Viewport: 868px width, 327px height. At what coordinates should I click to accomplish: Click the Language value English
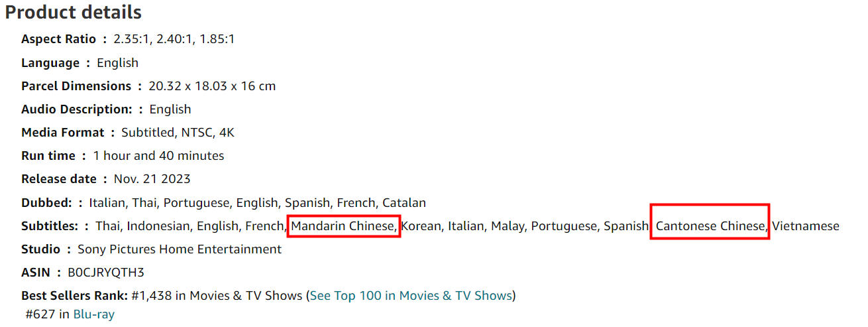click(117, 63)
